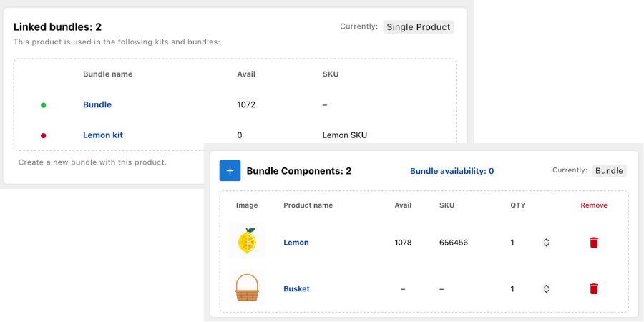Open the Lemon product name link

click(x=296, y=243)
